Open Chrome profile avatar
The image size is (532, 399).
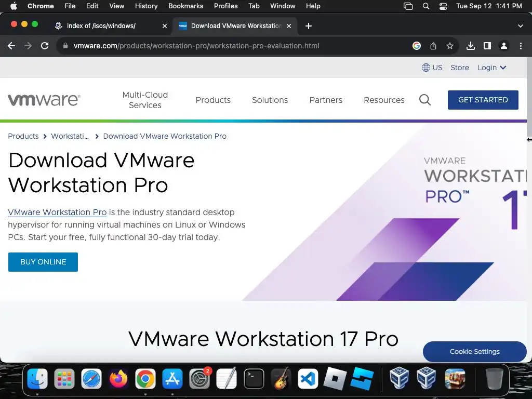tap(504, 46)
